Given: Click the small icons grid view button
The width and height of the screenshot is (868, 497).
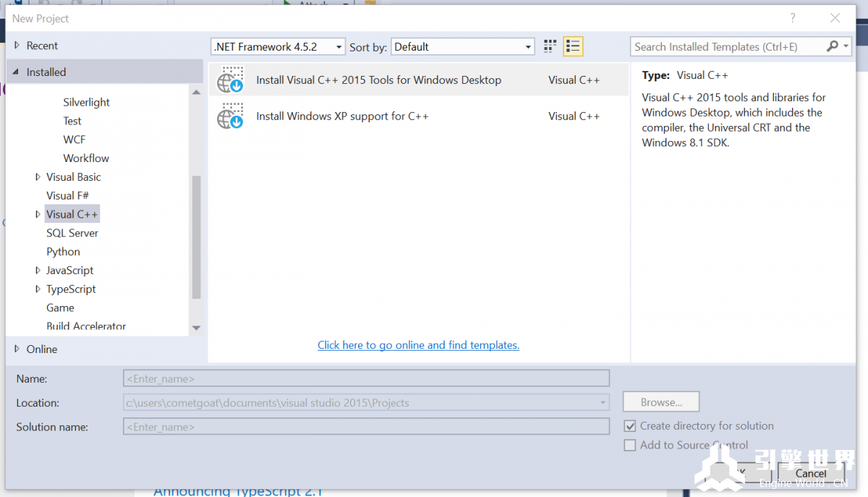Looking at the screenshot, I should click(550, 46).
